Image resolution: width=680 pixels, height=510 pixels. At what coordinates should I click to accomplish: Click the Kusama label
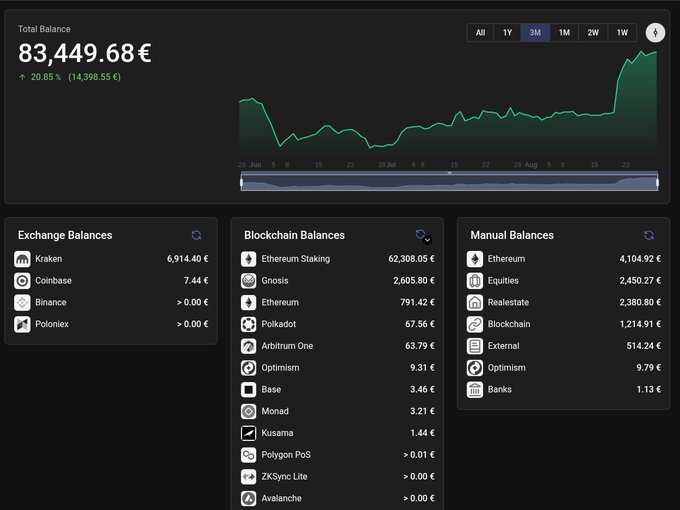[x=277, y=433]
